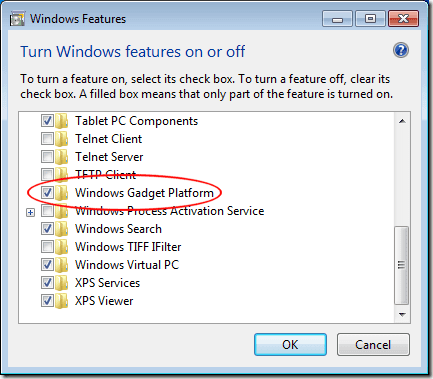Click the folder icon beside Tablet PC Components
The image size is (433, 379).
(62, 121)
